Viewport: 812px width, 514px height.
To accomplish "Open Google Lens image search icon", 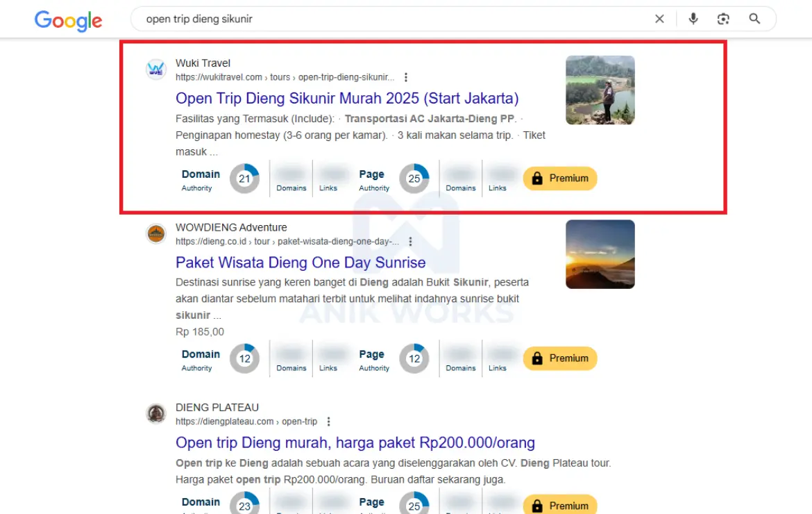I will (723, 19).
